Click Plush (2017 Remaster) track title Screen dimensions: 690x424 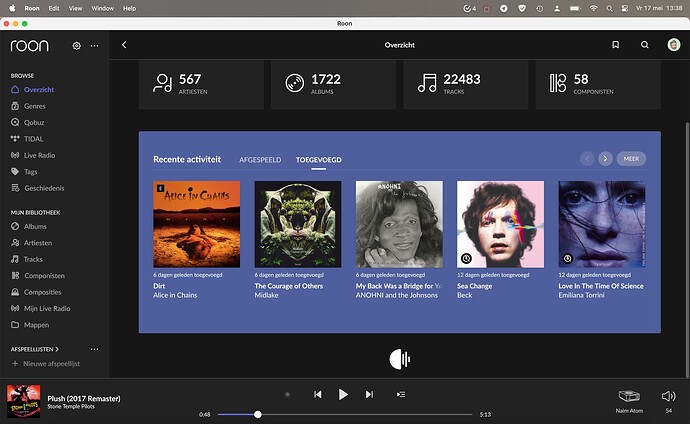point(84,398)
